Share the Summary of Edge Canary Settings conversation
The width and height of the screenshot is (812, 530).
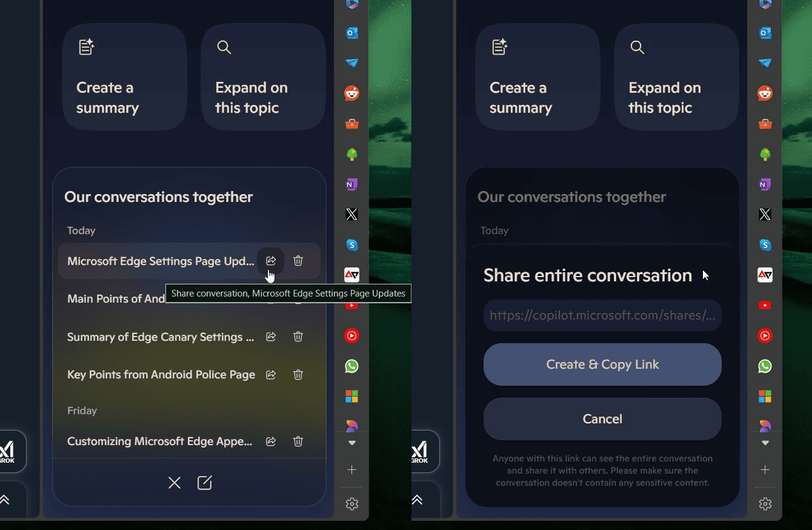(271, 337)
